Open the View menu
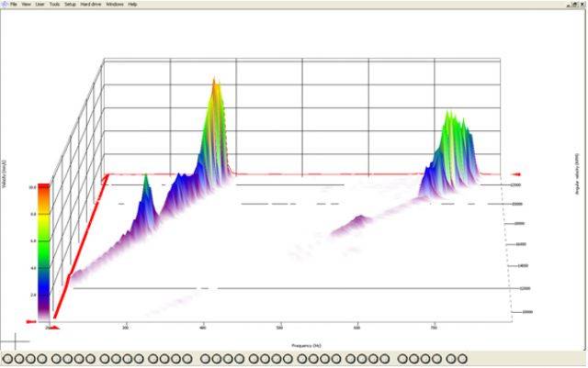 point(26,4)
